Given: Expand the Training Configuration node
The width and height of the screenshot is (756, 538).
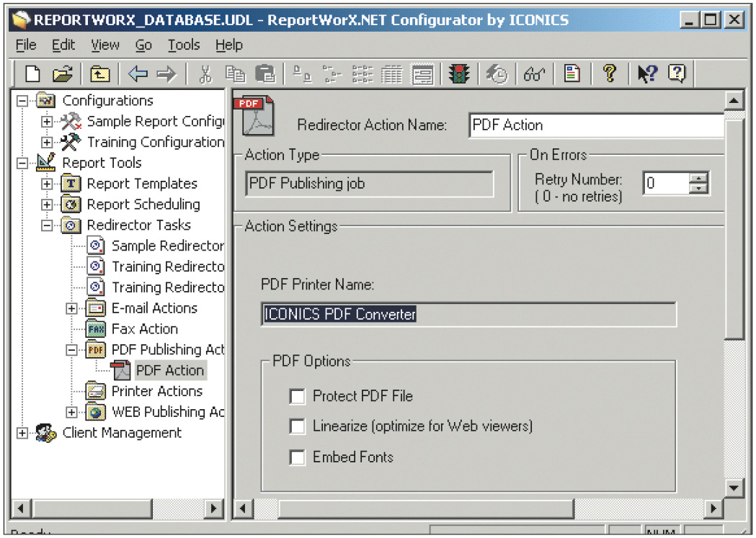Looking at the screenshot, I should click(47, 142).
